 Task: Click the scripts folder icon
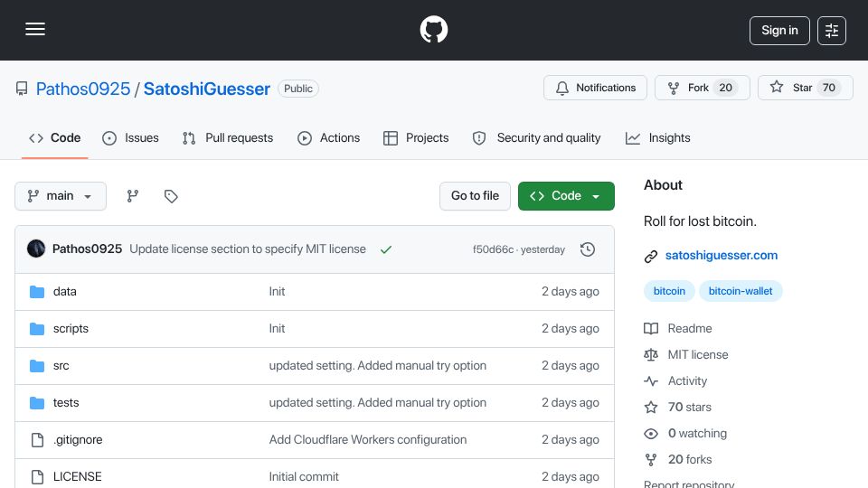[x=37, y=329]
